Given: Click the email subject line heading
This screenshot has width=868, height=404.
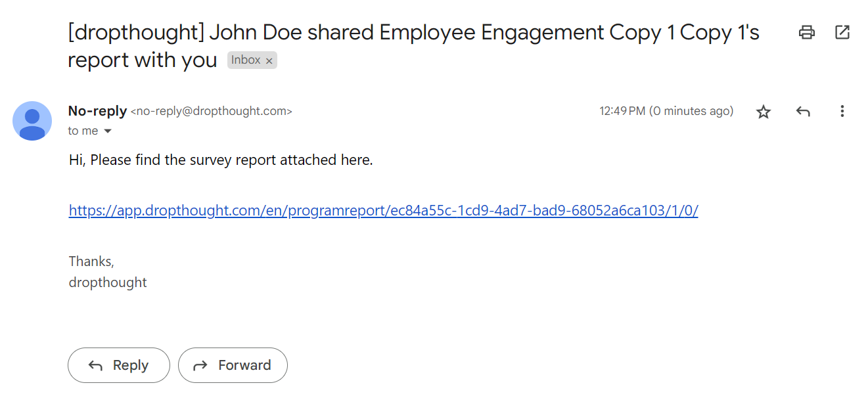Looking at the screenshot, I should (x=413, y=33).
